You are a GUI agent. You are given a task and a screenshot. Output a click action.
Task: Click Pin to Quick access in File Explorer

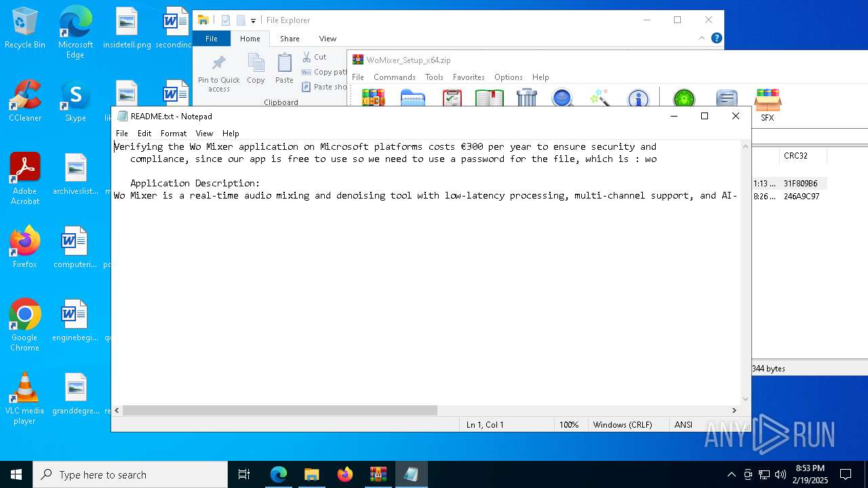coord(218,73)
